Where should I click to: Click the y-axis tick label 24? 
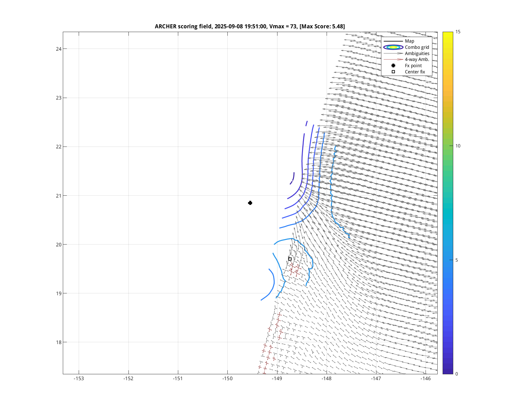pos(59,49)
